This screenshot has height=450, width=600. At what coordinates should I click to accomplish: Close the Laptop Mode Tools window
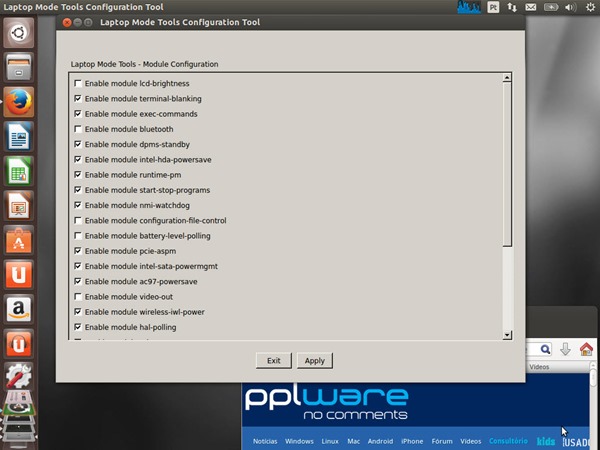67,23
